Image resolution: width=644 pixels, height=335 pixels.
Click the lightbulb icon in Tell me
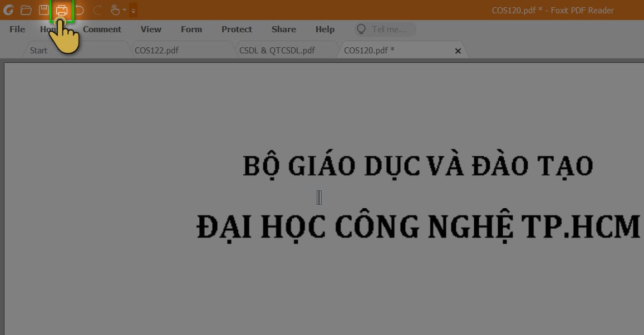point(361,29)
